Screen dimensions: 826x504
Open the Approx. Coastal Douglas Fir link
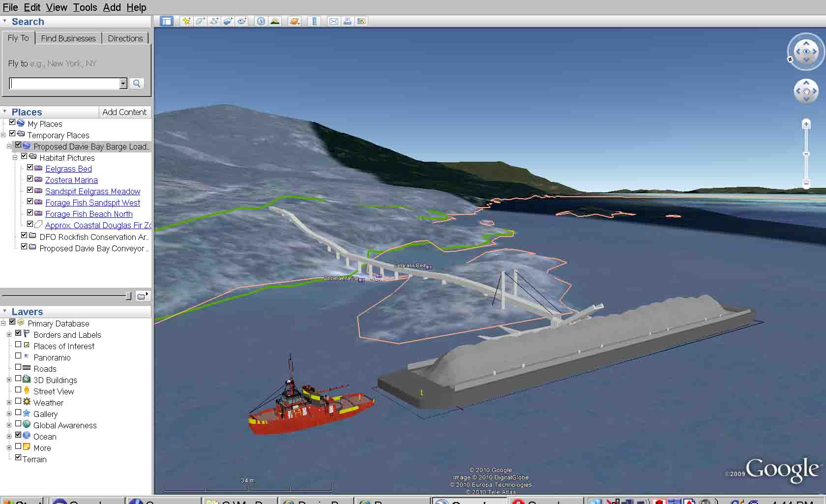(x=98, y=225)
